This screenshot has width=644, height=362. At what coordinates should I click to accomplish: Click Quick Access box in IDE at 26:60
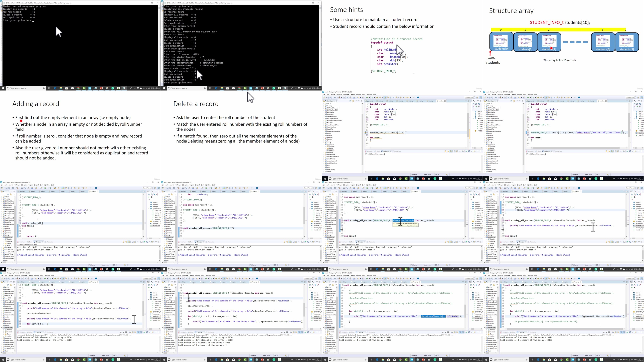469,188
